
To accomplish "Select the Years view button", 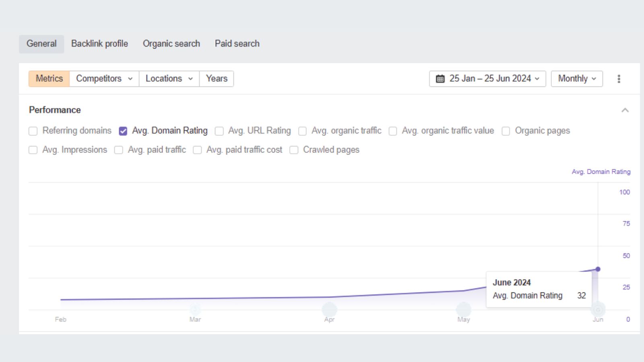I will tap(217, 79).
